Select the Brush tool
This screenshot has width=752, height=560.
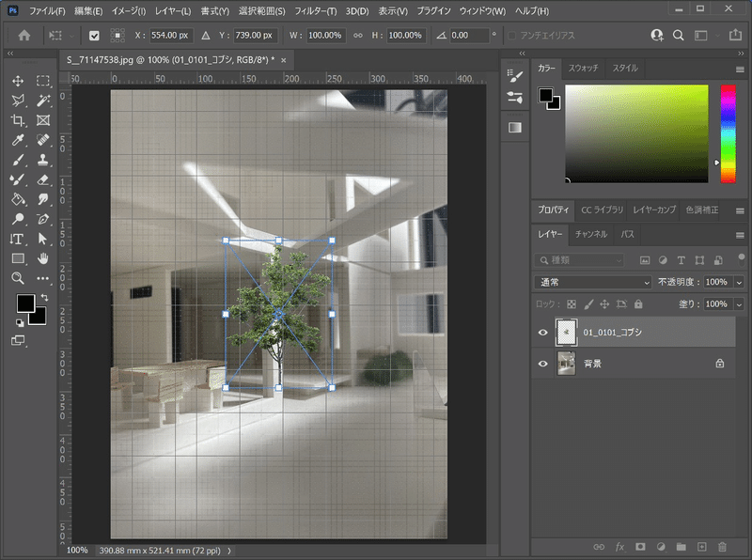(x=18, y=160)
